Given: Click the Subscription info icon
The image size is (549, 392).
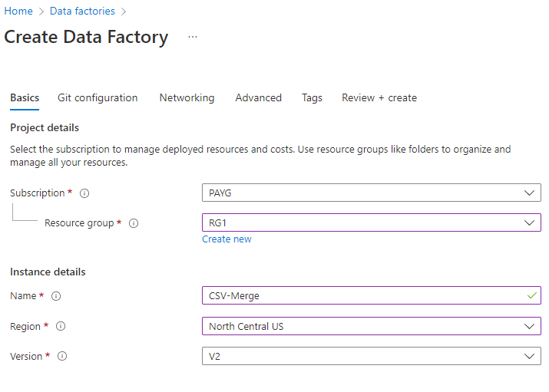Looking at the screenshot, I should pyautogui.click(x=84, y=193).
